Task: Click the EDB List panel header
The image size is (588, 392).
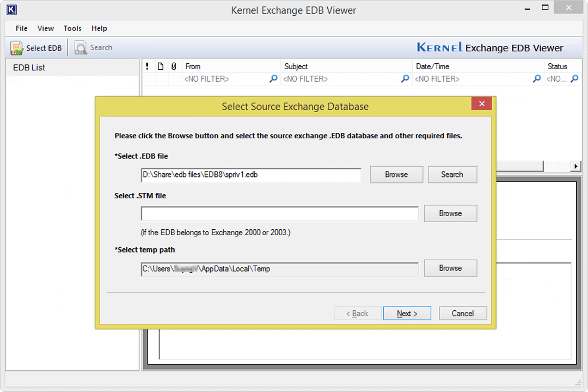Action: pos(72,68)
